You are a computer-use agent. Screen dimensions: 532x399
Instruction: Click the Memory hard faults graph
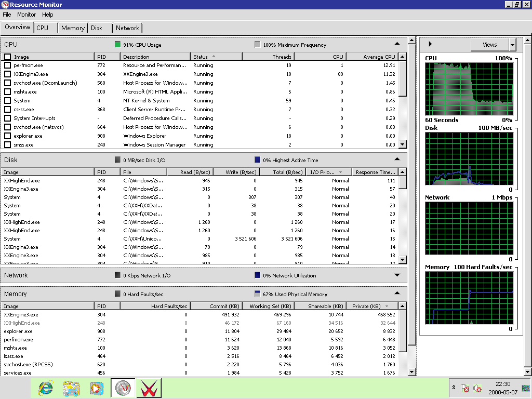469,298
